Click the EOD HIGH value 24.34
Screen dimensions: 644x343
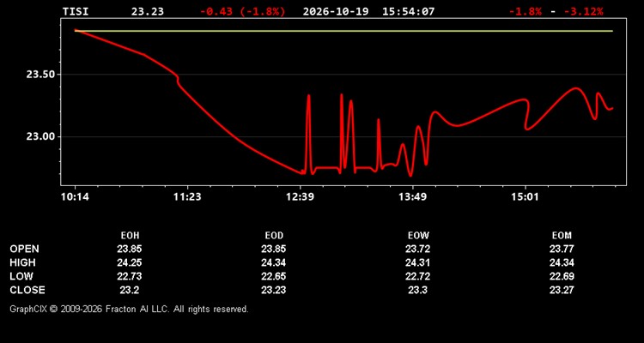tap(274, 262)
